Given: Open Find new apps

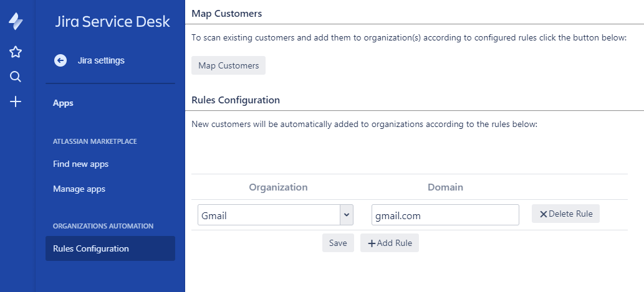Looking at the screenshot, I should pyautogui.click(x=81, y=164).
